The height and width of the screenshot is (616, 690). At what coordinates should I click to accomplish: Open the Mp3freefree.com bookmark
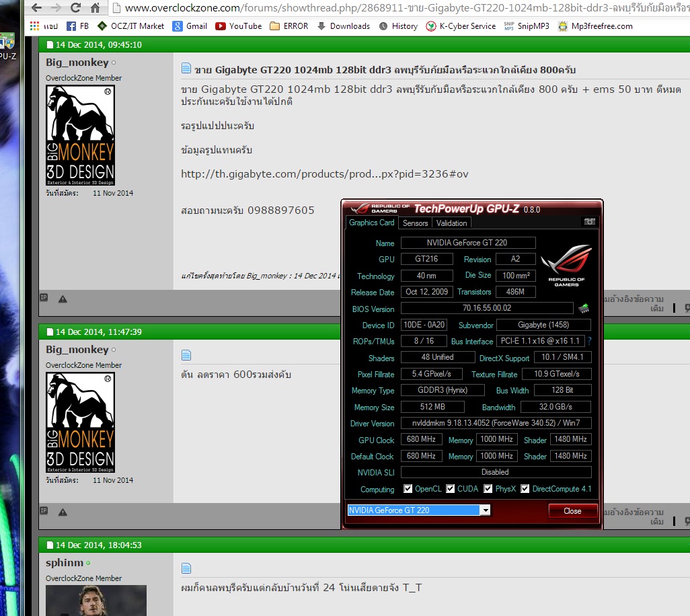[x=595, y=26]
